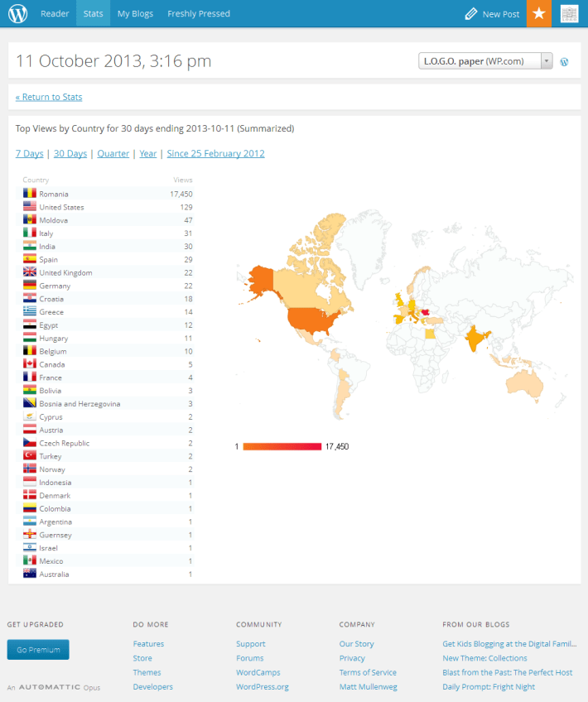
Task: Open the Privacy footer link
Action: pos(352,657)
